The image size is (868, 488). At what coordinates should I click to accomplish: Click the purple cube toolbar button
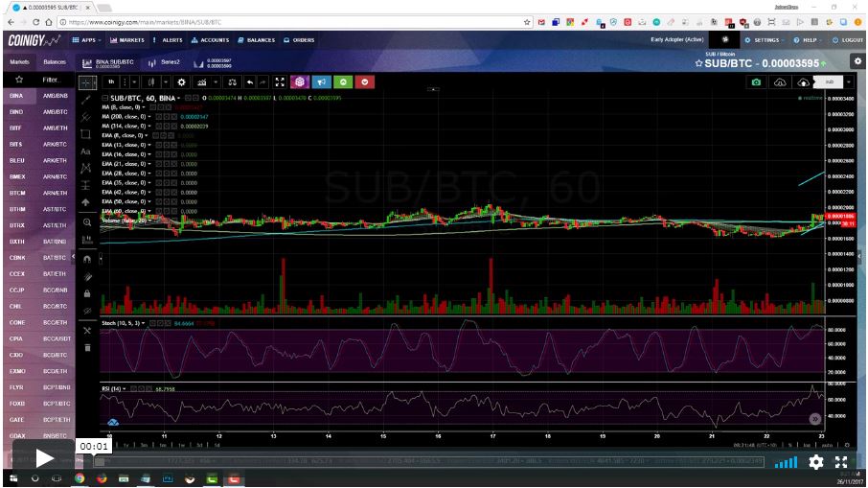tap(300, 82)
